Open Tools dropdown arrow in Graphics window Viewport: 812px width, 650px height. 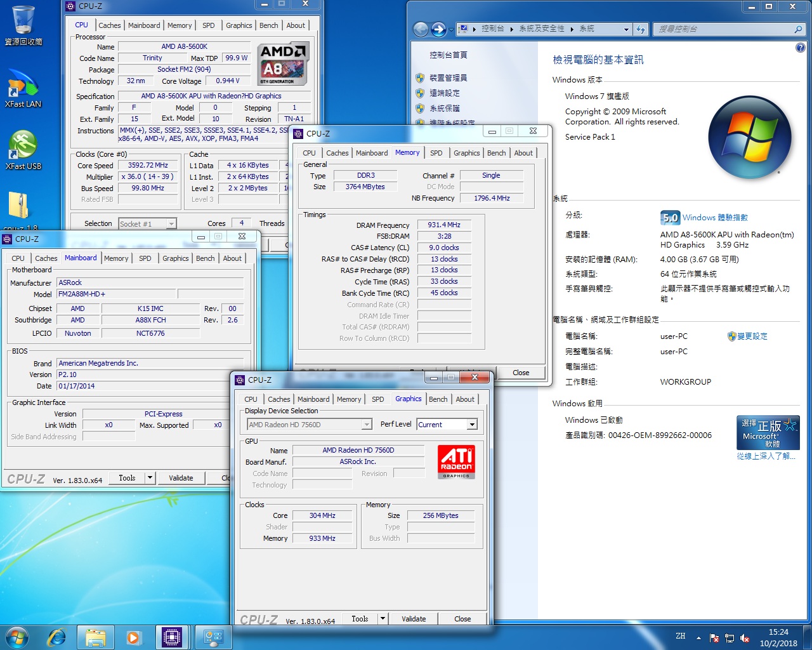(x=383, y=619)
